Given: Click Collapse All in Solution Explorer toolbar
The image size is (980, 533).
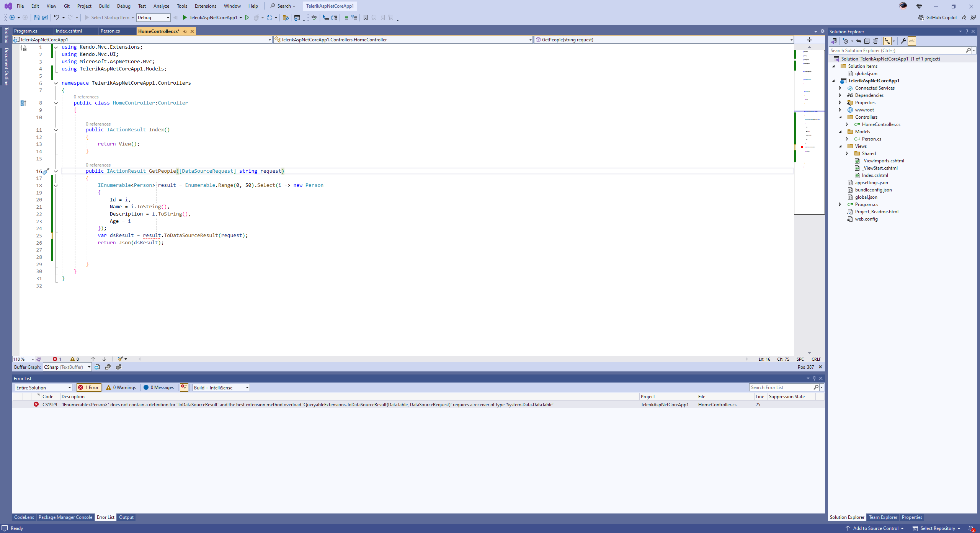Looking at the screenshot, I should click(x=867, y=41).
